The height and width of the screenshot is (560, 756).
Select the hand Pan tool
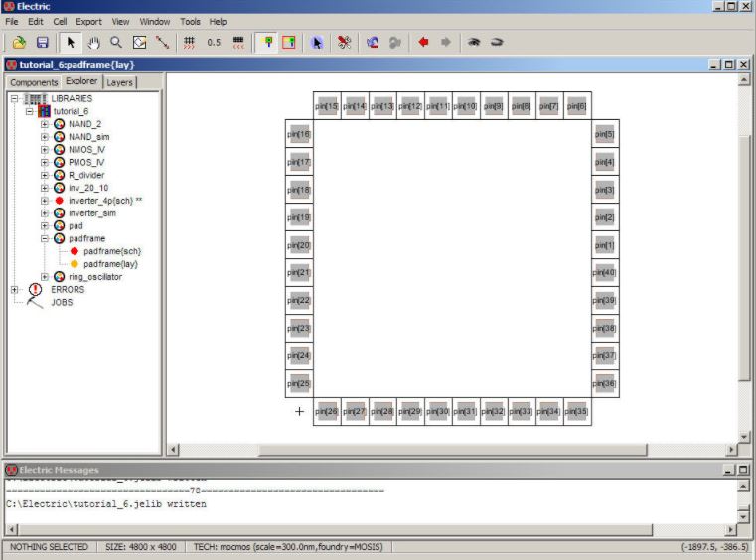(93, 43)
